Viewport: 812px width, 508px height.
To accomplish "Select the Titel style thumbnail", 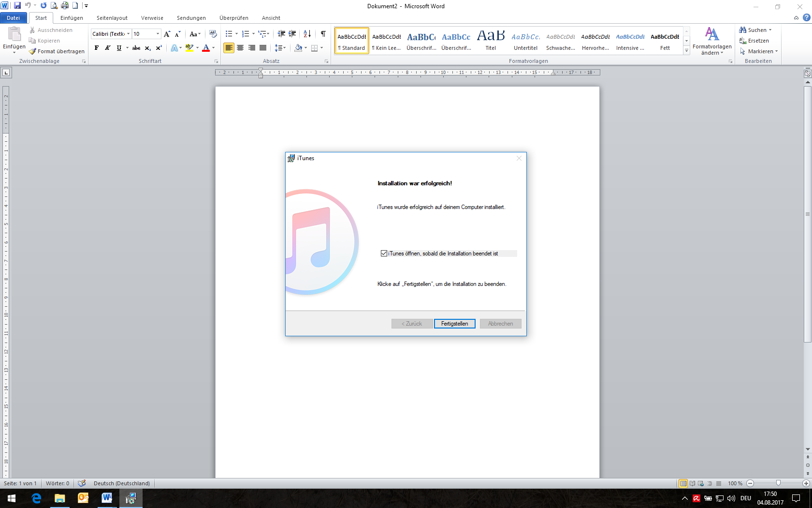I will [491, 40].
